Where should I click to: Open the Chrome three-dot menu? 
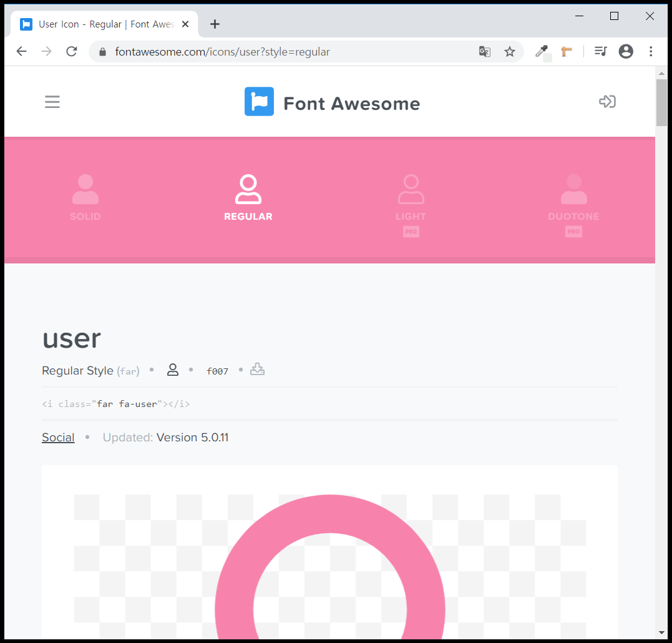click(651, 51)
